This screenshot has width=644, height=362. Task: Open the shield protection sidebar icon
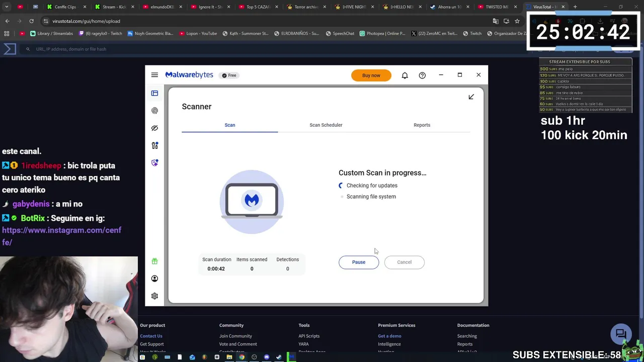(x=154, y=163)
